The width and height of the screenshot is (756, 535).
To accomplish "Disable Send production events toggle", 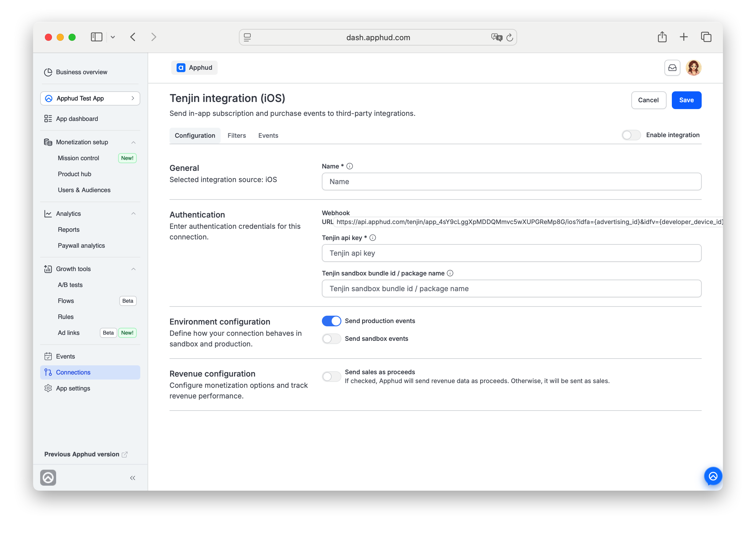I will [x=331, y=321].
